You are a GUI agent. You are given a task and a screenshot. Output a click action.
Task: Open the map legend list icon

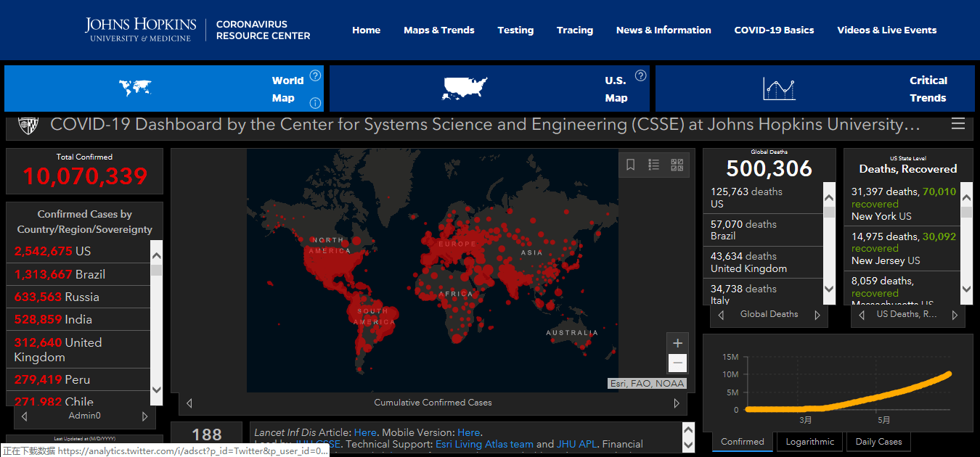[x=654, y=165]
